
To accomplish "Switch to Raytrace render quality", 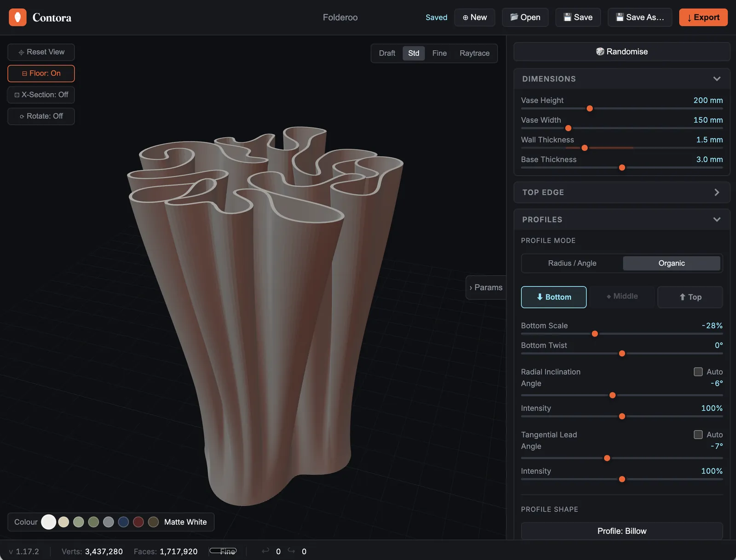I will click(x=474, y=53).
